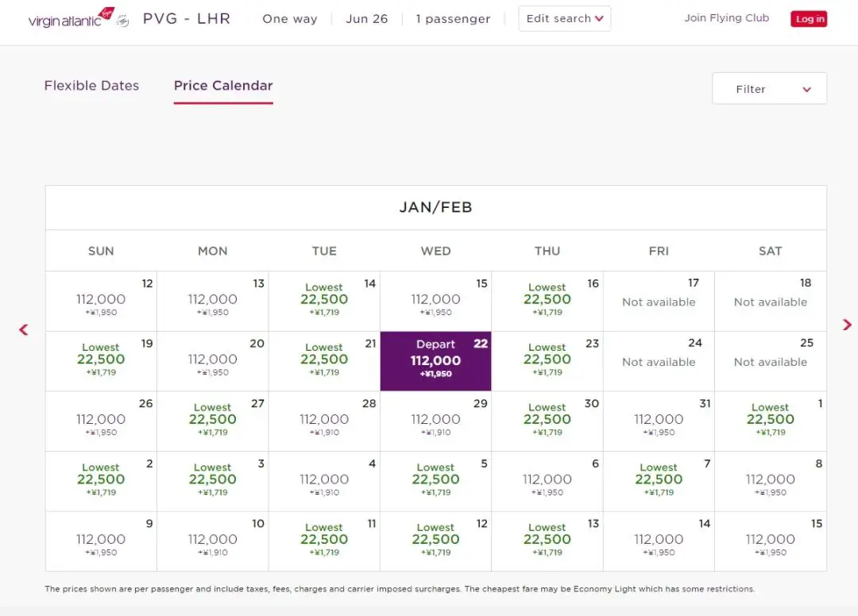Select the Price Calendar tab
The width and height of the screenshot is (858, 616).
tap(223, 86)
